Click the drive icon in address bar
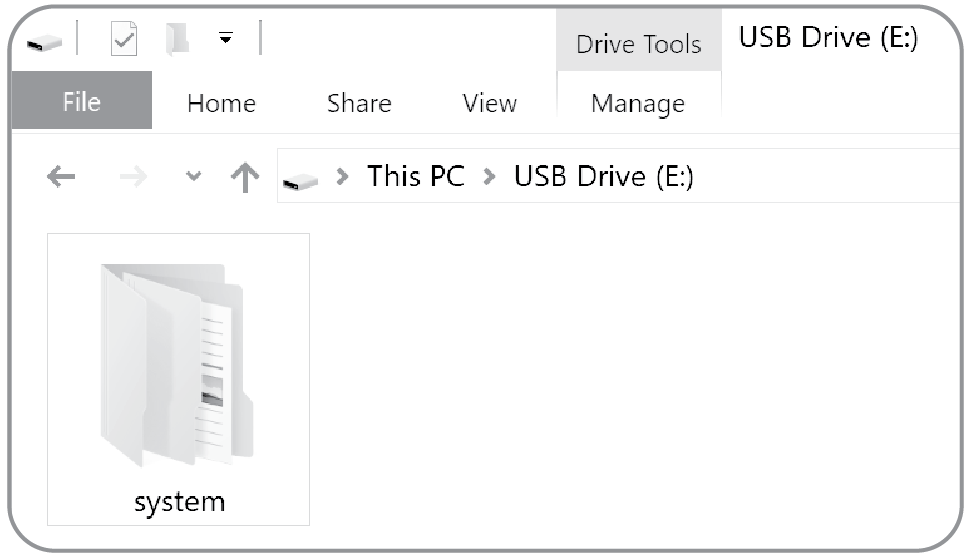 300,180
